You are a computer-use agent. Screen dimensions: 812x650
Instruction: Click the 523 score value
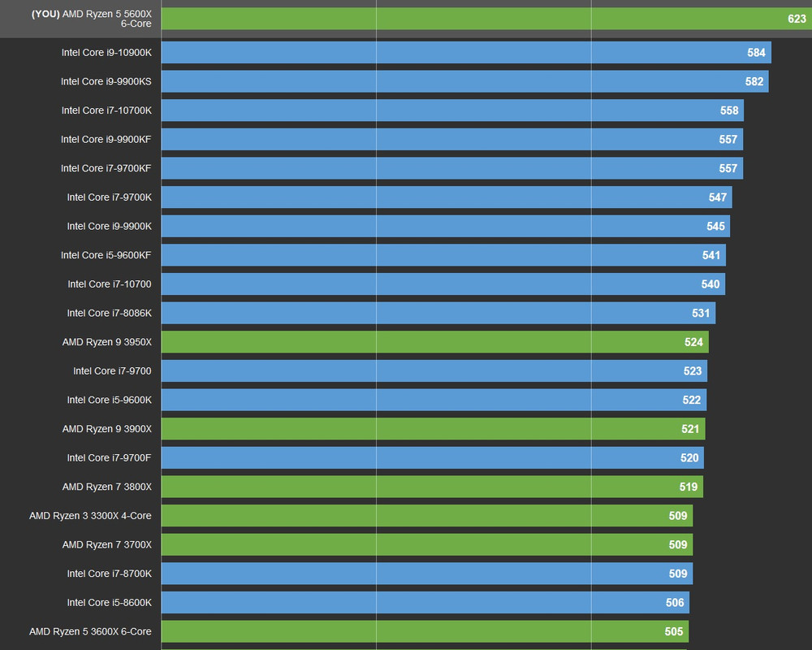coord(693,371)
